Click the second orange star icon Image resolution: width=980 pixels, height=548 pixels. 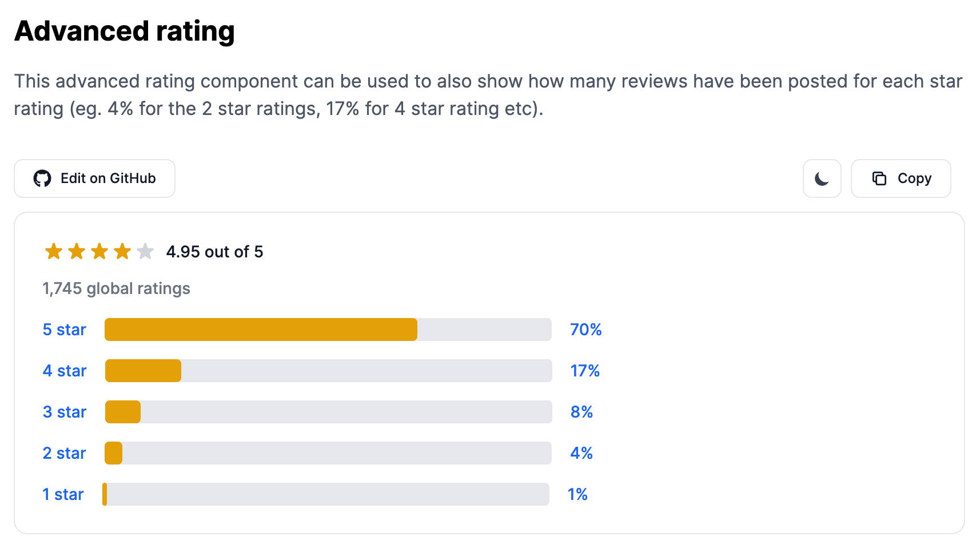point(76,251)
